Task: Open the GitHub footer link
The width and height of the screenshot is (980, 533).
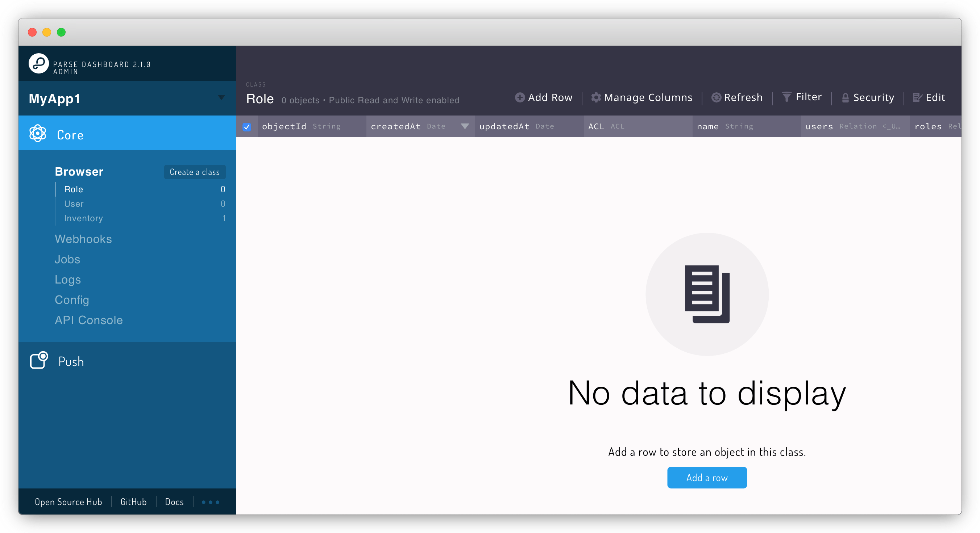Action: pyautogui.click(x=133, y=502)
